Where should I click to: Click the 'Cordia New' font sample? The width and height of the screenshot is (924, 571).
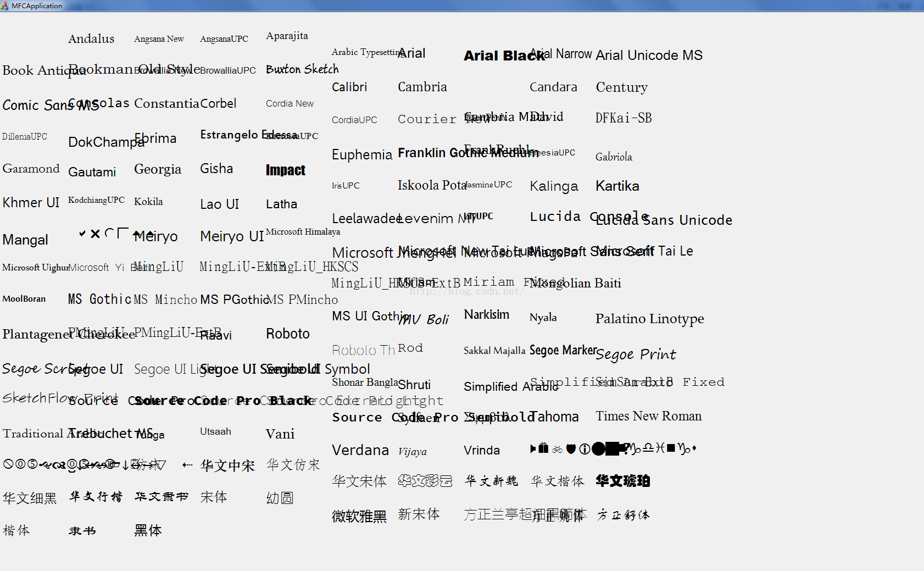pos(290,103)
